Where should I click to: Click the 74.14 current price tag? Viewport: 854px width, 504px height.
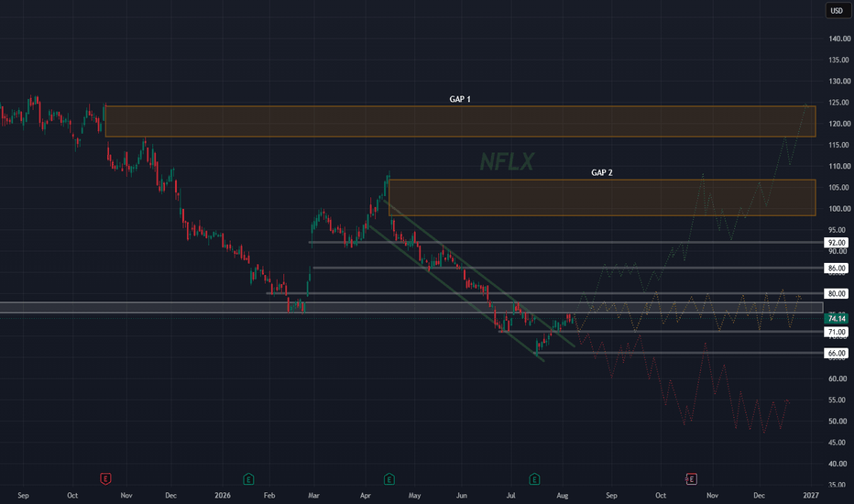(x=836, y=319)
